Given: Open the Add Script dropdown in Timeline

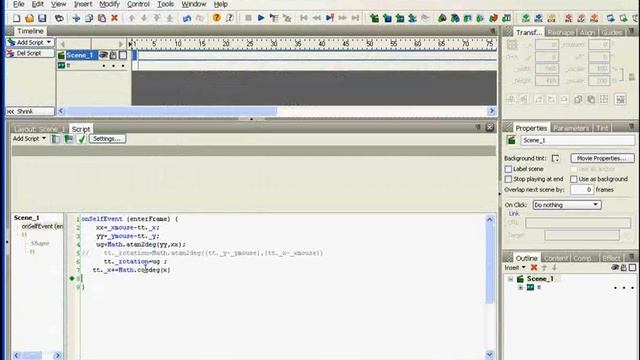Looking at the screenshot, I should pos(30,42).
